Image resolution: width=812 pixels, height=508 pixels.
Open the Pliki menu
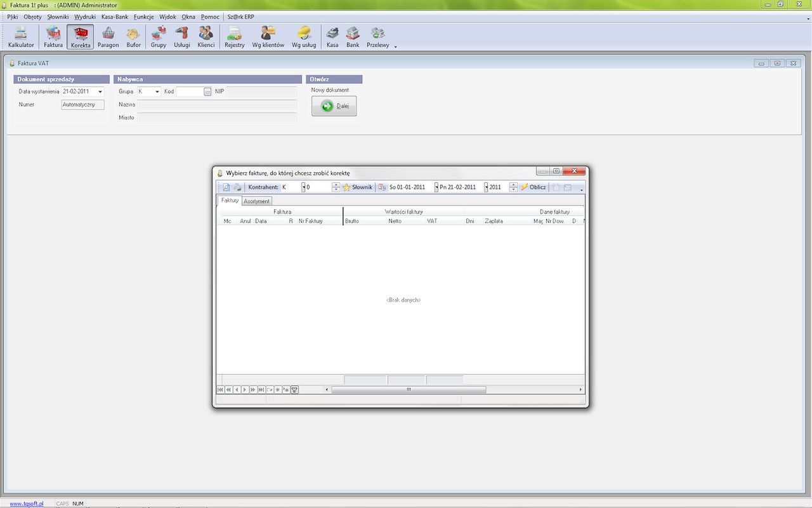(13, 17)
